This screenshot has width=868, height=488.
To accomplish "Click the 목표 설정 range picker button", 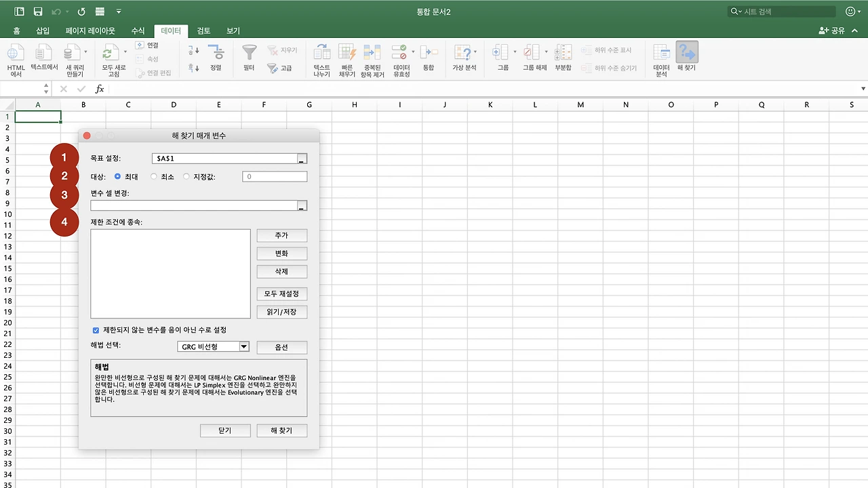I will pos(302,159).
